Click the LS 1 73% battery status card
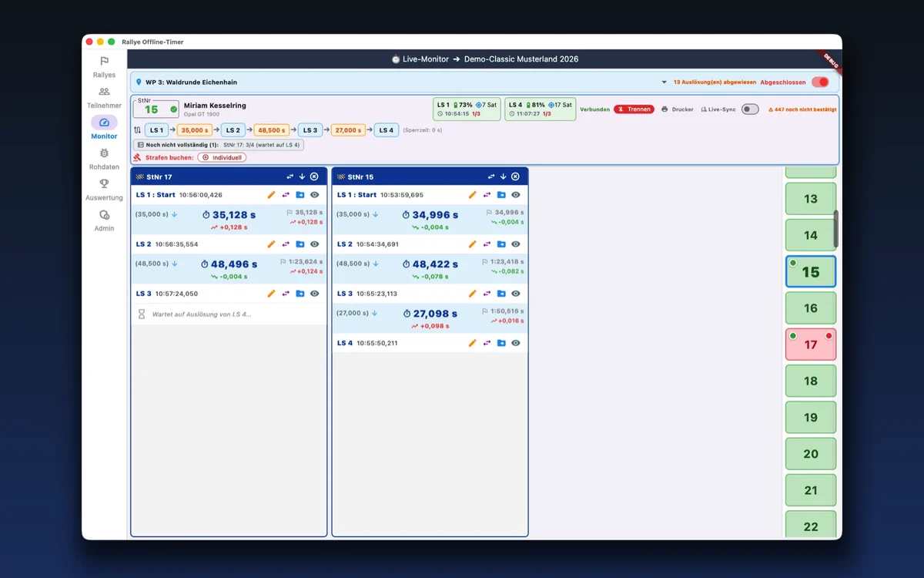924x578 pixels. click(x=467, y=109)
